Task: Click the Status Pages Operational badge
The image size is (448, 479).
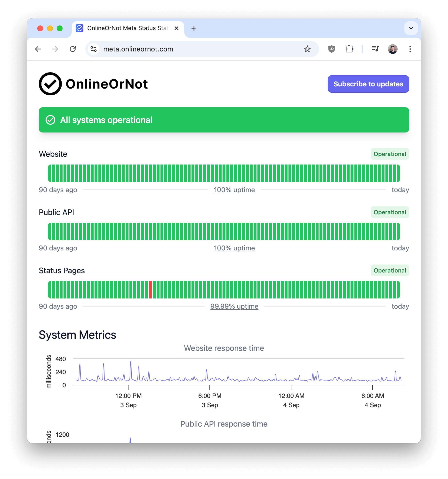Action: point(390,270)
